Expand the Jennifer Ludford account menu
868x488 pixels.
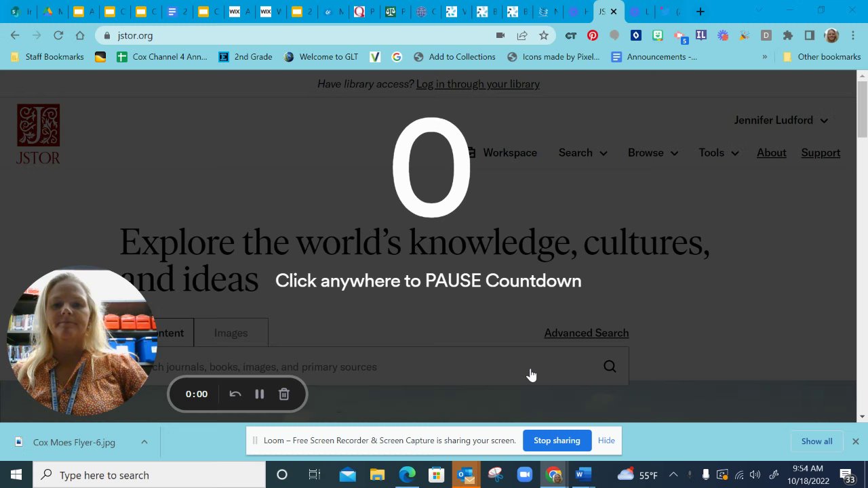click(x=781, y=120)
